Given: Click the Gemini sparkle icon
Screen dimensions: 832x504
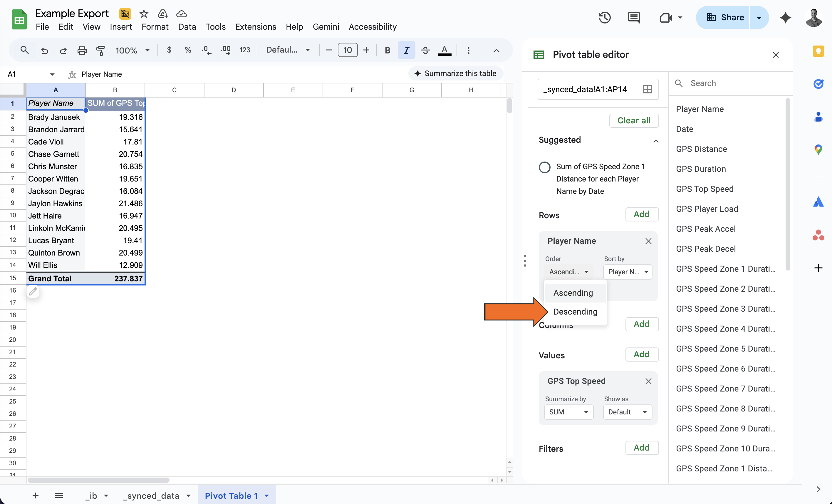Looking at the screenshot, I should coord(785,17).
